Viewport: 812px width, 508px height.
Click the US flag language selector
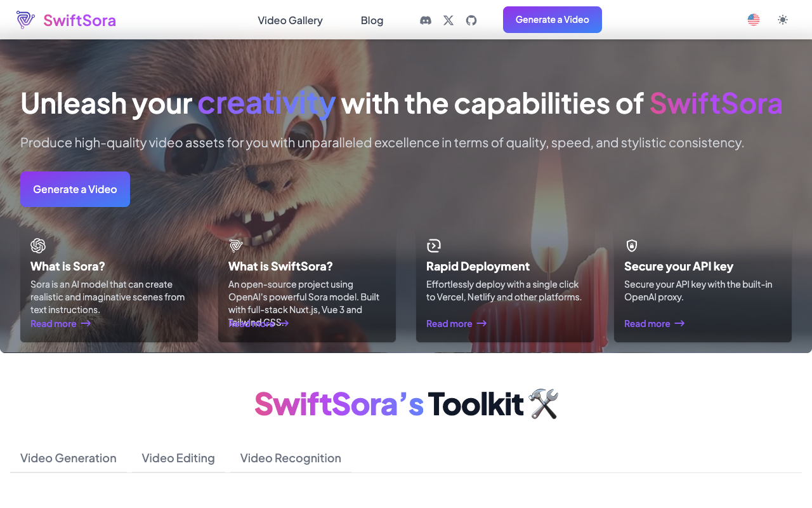tap(754, 20)
